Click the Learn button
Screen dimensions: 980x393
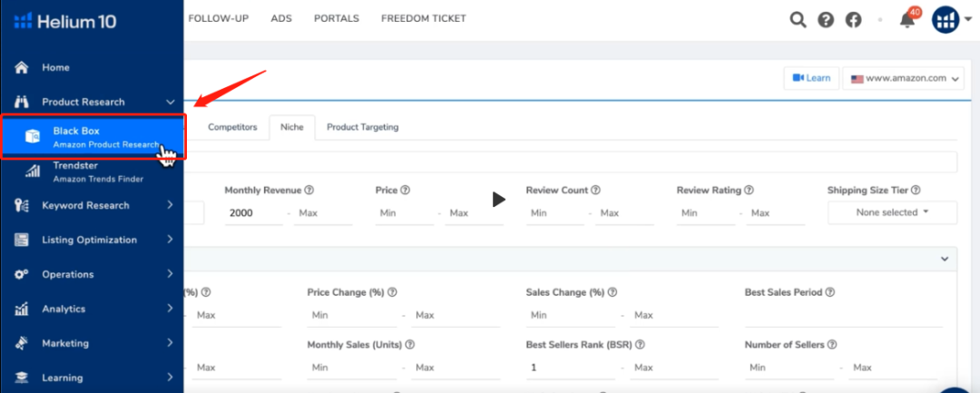[810, 78]
